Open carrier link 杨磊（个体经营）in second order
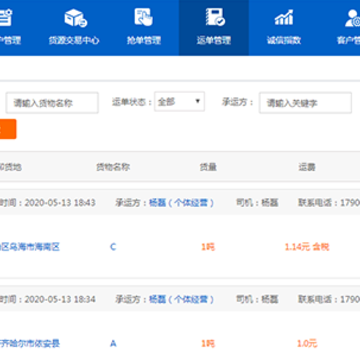 point(181,299)
